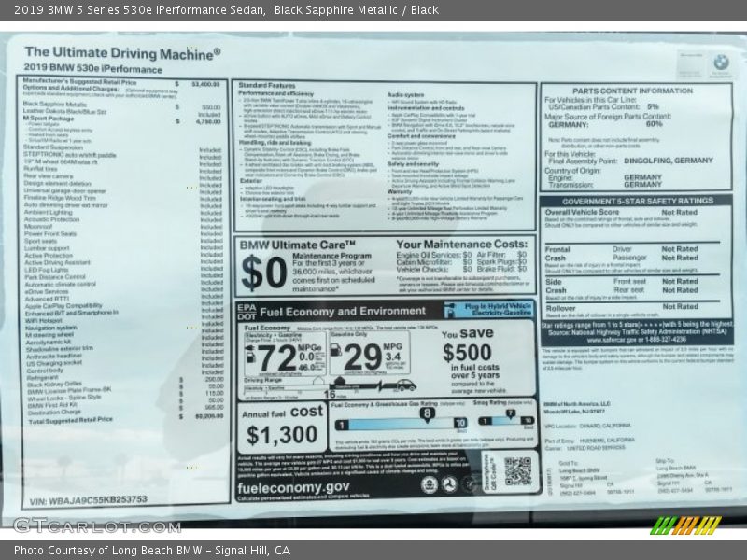Click the gas pump icon beside 29 MPG
The image size is (747, 560).
click(x=336, y=349)
